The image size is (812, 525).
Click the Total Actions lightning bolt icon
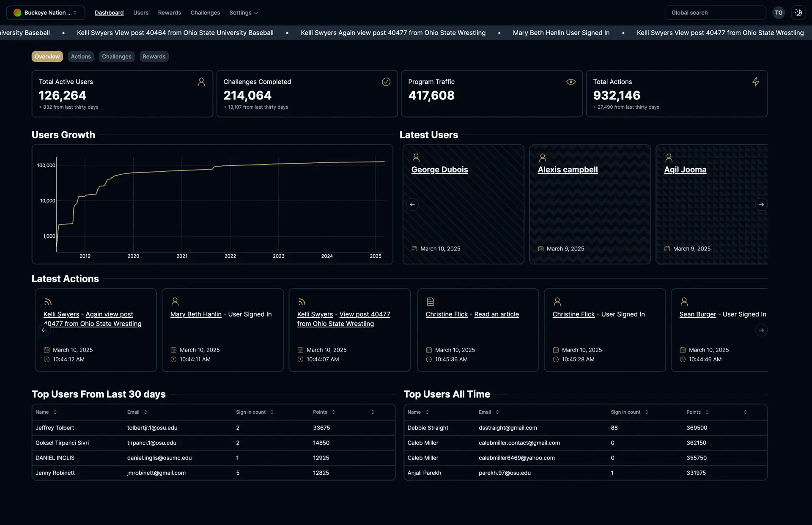tap(755, 82)
